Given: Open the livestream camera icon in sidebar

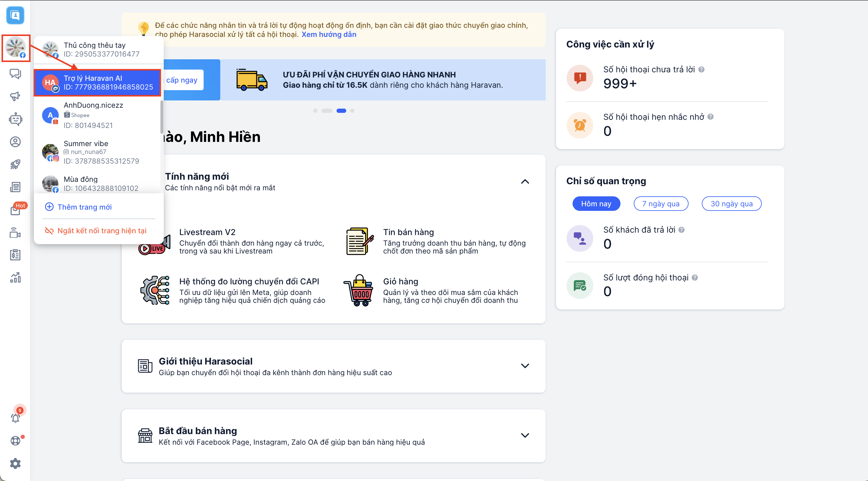Looking at the screenshot, I should (15, 233).
